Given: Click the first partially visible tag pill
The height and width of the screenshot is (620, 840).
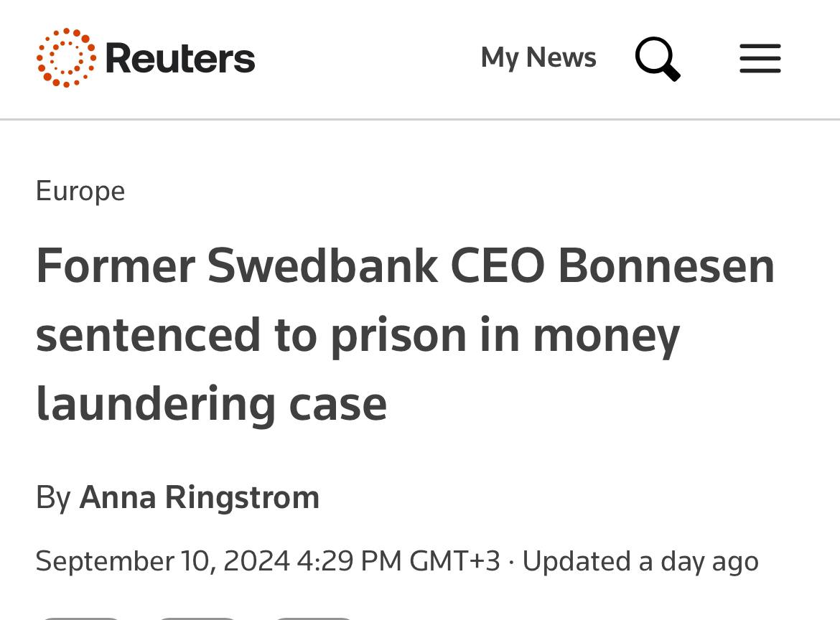Looking at the screenshot, I should pos(80,618).
